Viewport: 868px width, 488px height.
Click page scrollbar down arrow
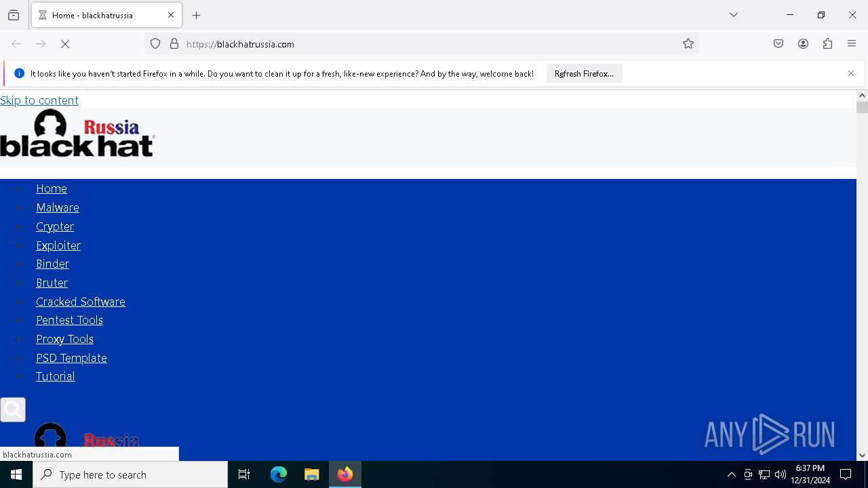click(x=862, y=455)
